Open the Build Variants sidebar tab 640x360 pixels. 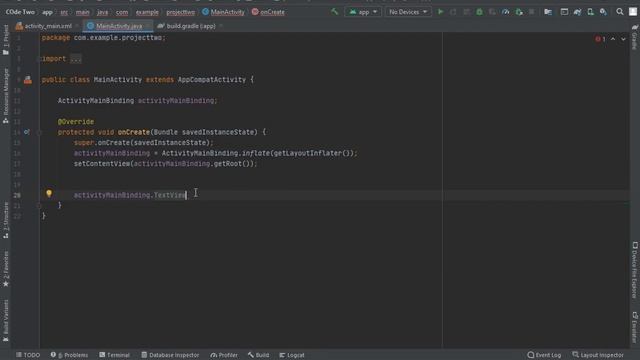coord(5,321)
